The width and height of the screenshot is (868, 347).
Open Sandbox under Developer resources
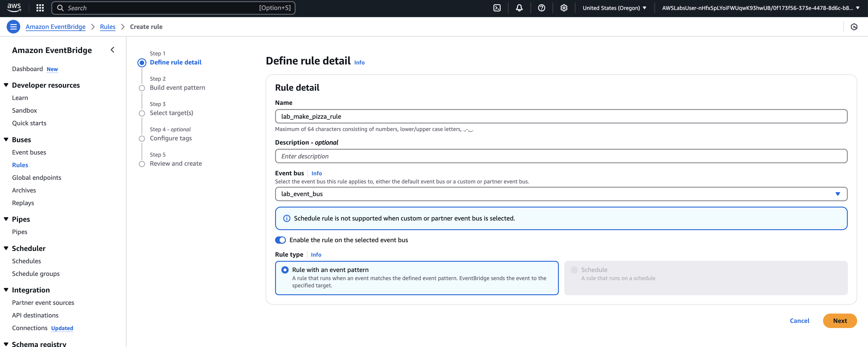click(24, 110)
